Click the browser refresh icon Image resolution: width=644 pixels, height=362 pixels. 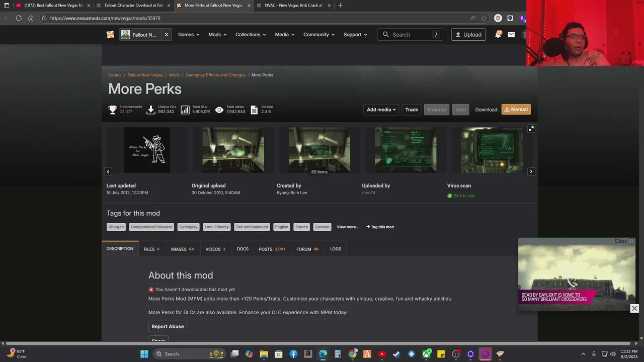point(19,18)
